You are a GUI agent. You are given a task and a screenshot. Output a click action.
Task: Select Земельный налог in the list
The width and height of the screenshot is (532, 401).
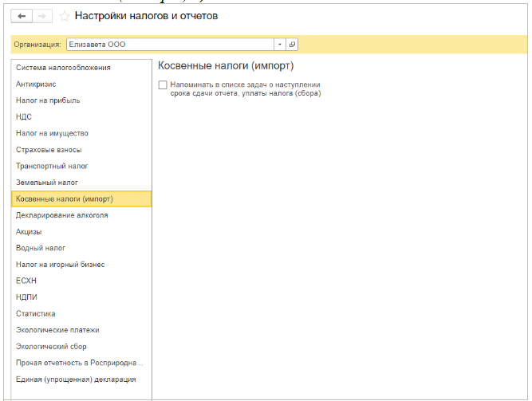[47, 183]
